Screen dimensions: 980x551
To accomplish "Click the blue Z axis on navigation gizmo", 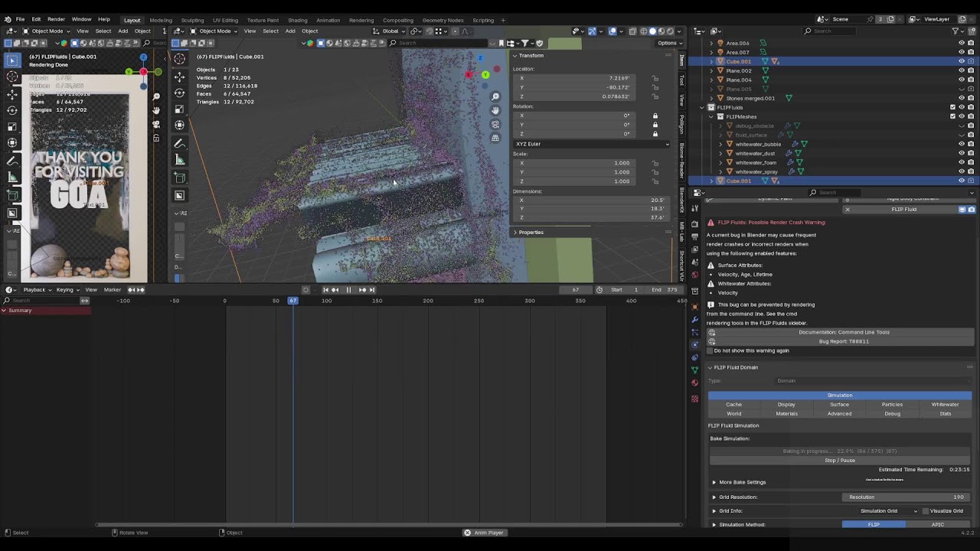I will (x=481, y=58).
